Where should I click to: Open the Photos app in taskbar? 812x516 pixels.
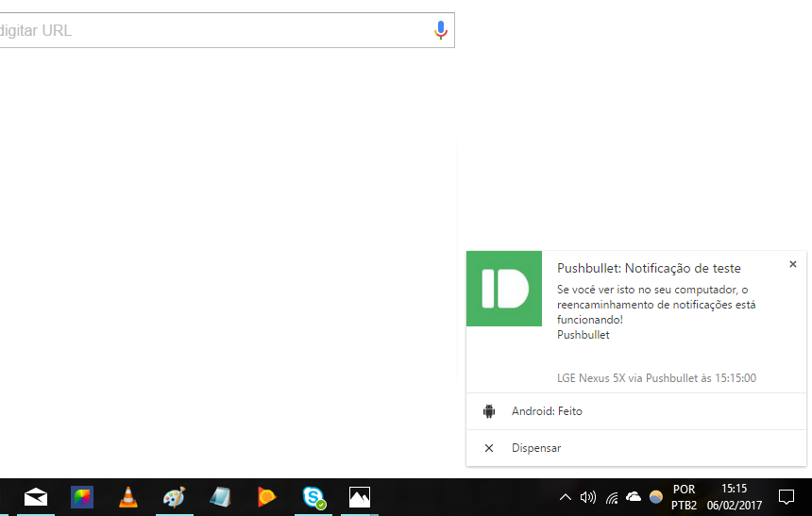click(x=360, y=497)
